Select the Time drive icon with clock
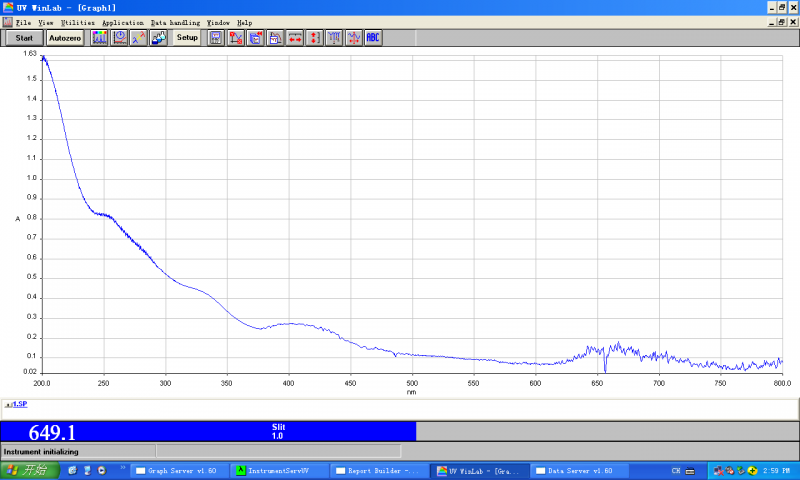Screen dimensions: 800x480 119,38
